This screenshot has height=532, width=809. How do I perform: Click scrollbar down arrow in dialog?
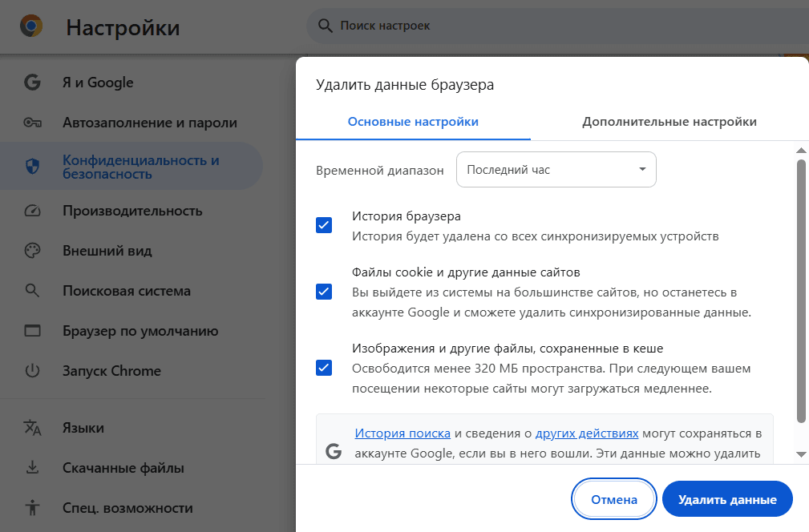(801, 454)
